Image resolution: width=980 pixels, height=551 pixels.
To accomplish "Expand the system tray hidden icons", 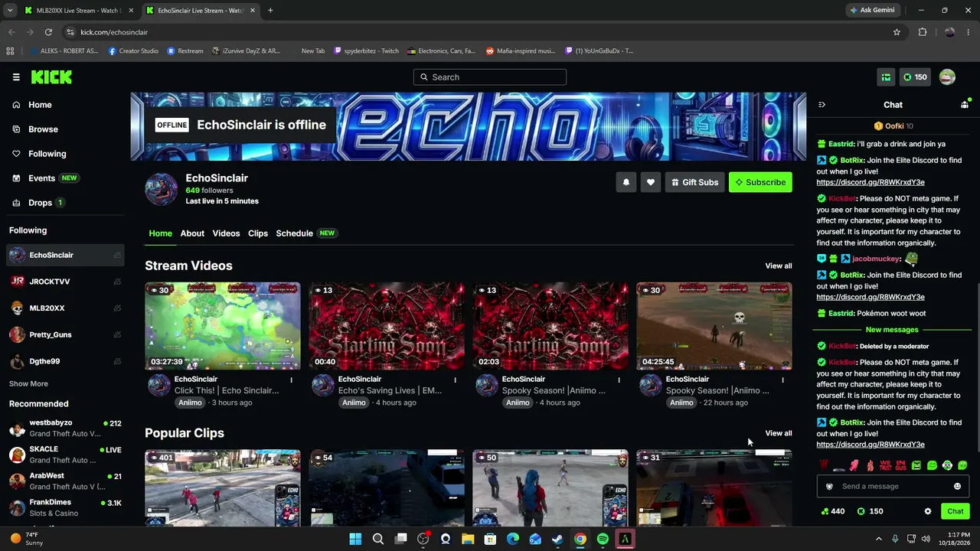I will (878, 540).
